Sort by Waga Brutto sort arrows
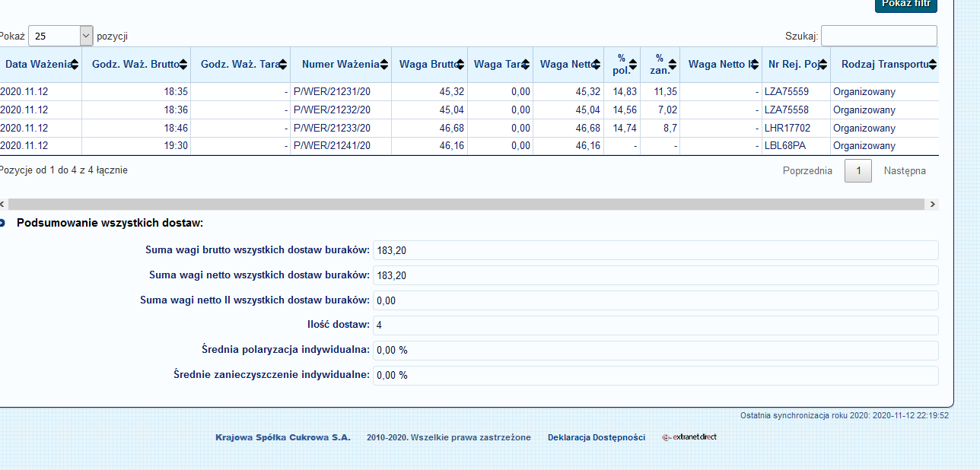This screenshot has width=980, height=470. 460,65
